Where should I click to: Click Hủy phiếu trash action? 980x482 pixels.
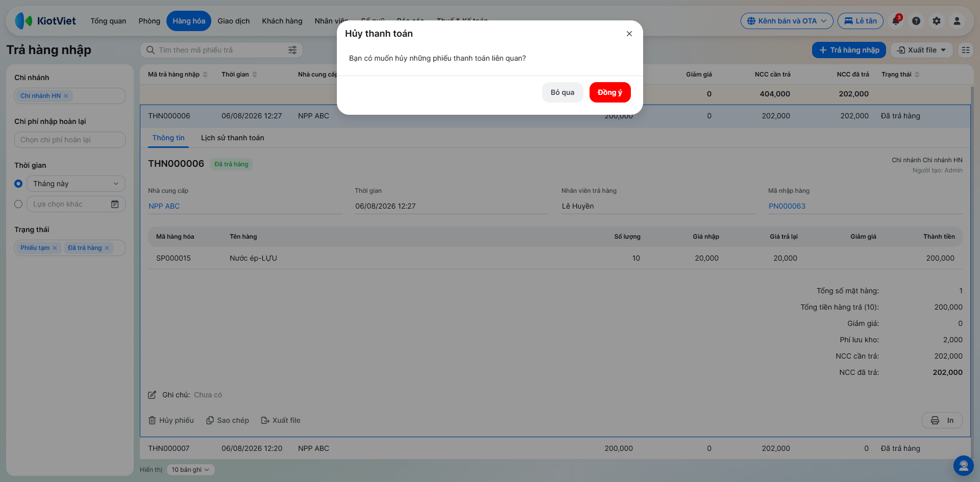pos(171,420)
